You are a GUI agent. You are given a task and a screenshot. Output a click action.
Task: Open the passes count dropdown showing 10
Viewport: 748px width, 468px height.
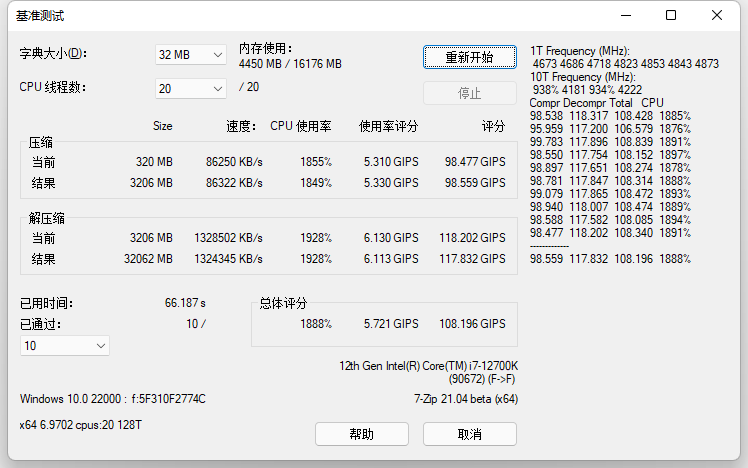click(x=65, y=345)
